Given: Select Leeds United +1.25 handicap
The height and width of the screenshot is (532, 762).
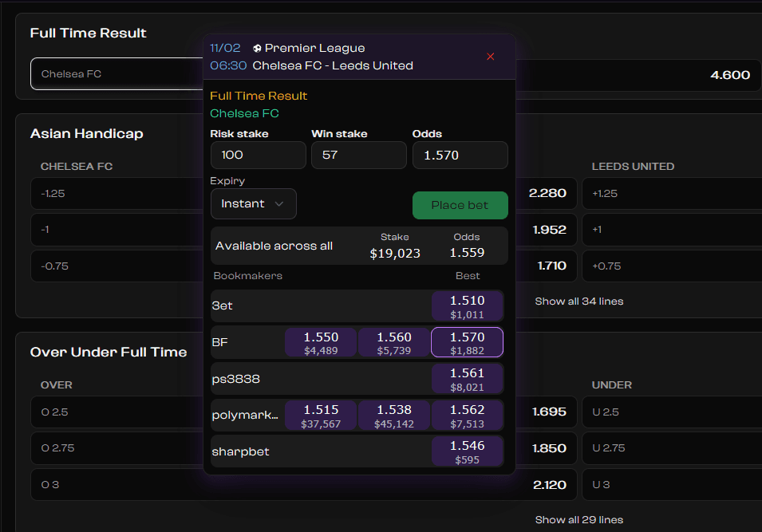Looking at the screenshot, I should click(672, 193).
